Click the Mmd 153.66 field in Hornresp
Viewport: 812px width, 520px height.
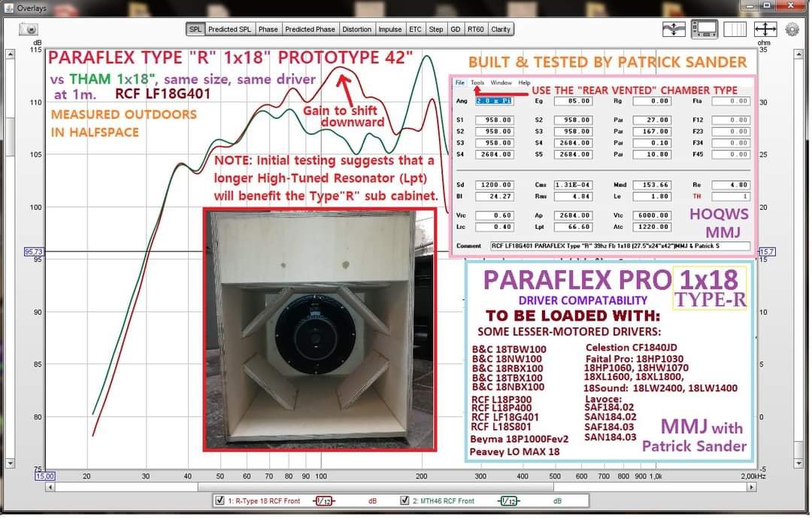pos(653,185)
